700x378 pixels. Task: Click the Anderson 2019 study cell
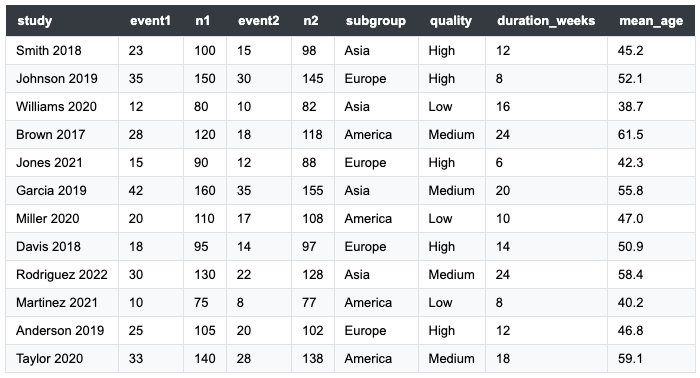(60, 331)
